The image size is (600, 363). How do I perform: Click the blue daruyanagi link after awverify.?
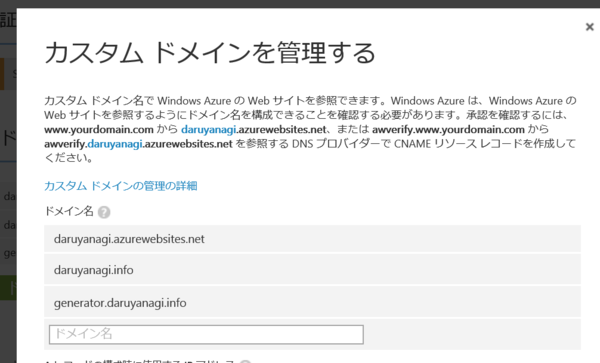[x=115, y=144]
